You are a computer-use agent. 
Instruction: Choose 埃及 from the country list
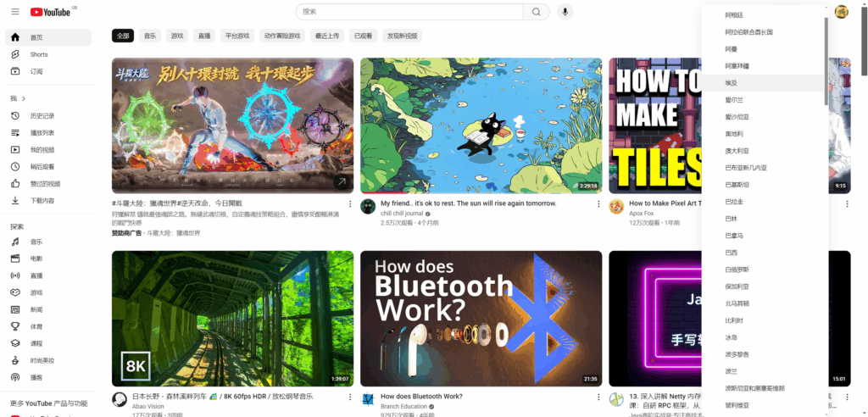764,83
